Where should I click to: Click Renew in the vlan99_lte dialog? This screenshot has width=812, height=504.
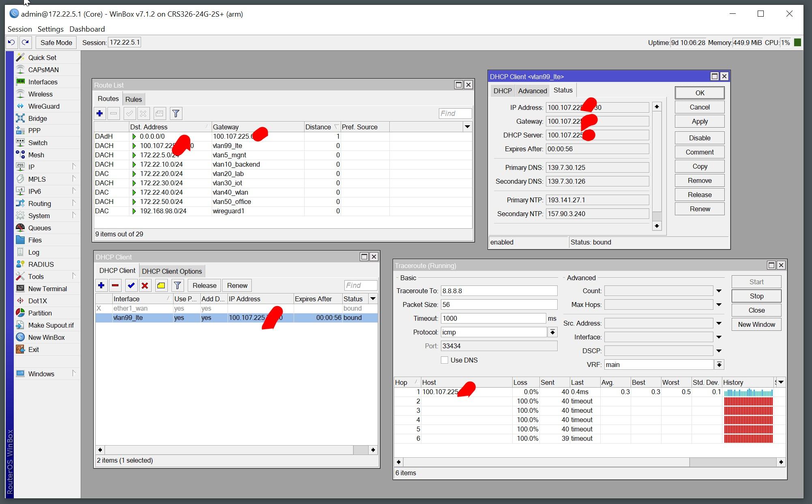click(x=700, y=209)
